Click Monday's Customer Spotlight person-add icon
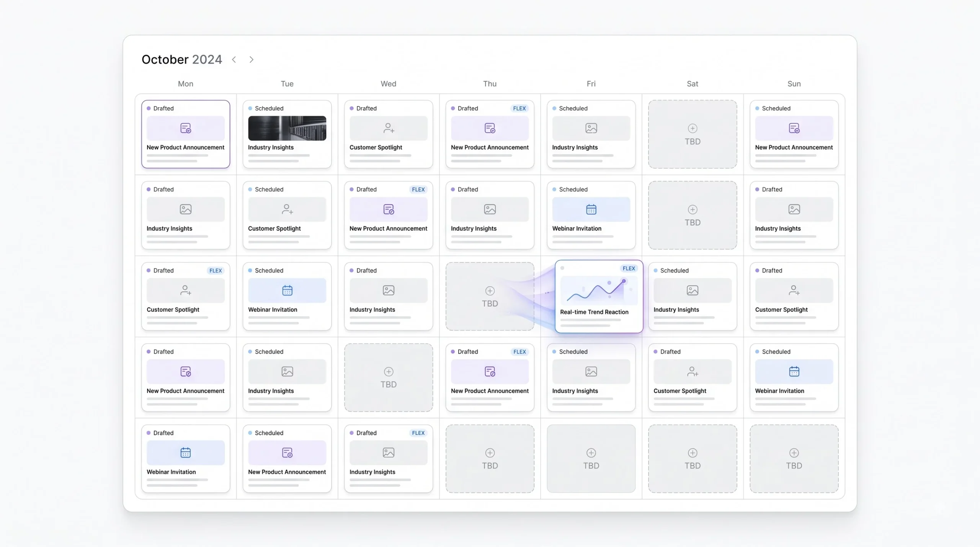 click(x=186, y=290)
